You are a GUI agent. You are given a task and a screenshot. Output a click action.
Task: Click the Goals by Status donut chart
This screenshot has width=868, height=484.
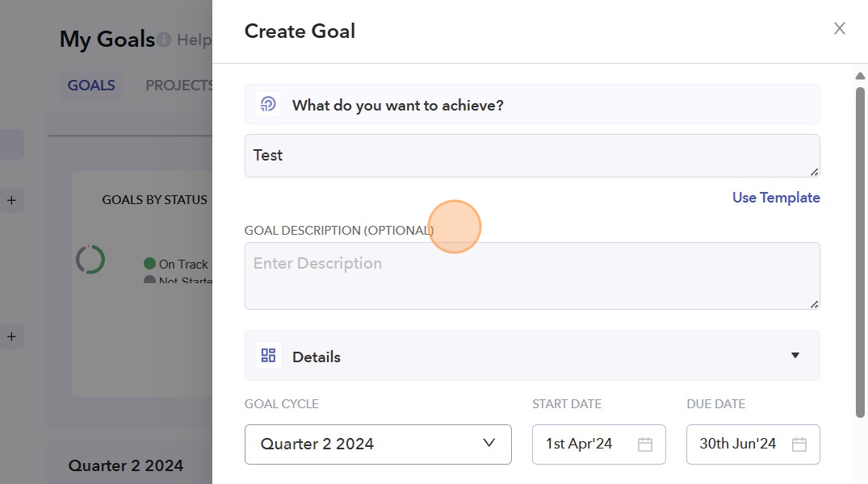pyautogui.click(x=90, y=260)
